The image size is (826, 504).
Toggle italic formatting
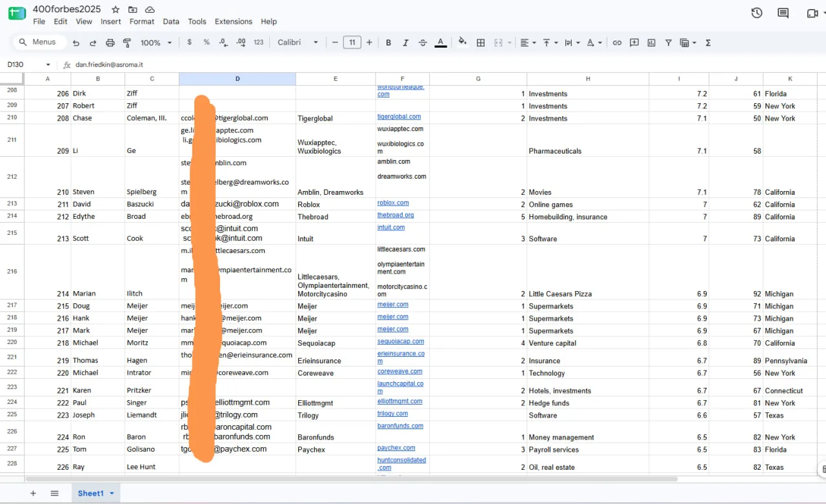click(x=405, y=43)
